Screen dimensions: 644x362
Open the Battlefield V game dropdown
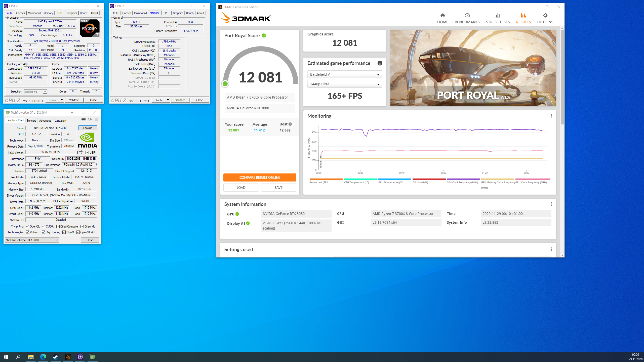pos(345,74)
